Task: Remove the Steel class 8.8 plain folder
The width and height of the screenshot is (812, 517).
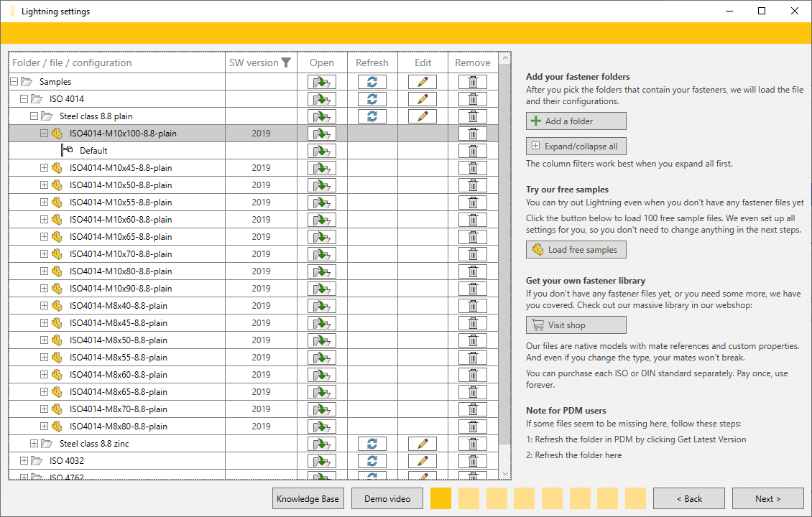Action: (x=472, y=116)
